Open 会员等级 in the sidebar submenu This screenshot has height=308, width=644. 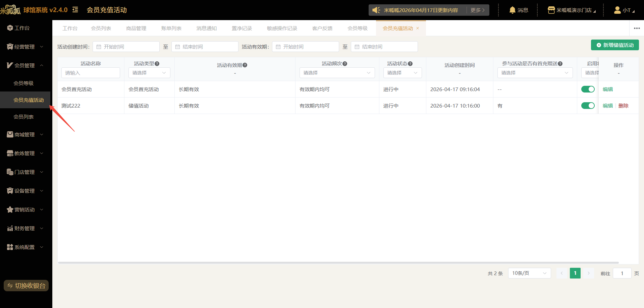[23, 83]
